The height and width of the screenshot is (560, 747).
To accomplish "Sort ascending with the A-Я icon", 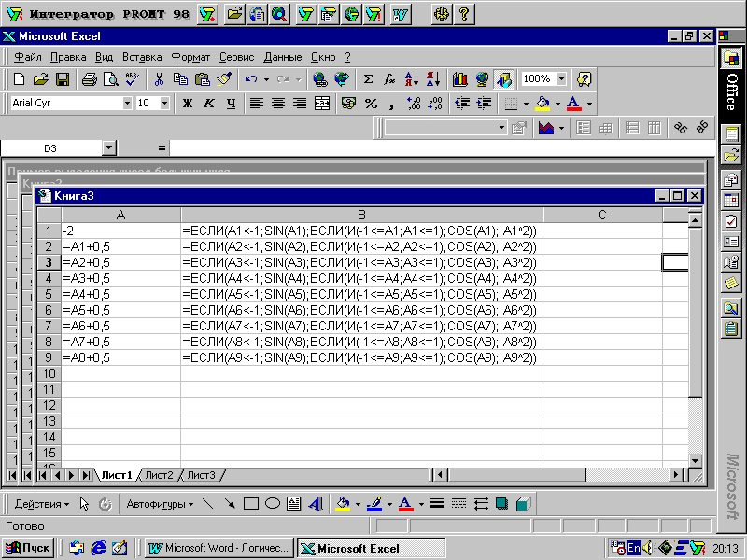I will click(x=411, y=79).
